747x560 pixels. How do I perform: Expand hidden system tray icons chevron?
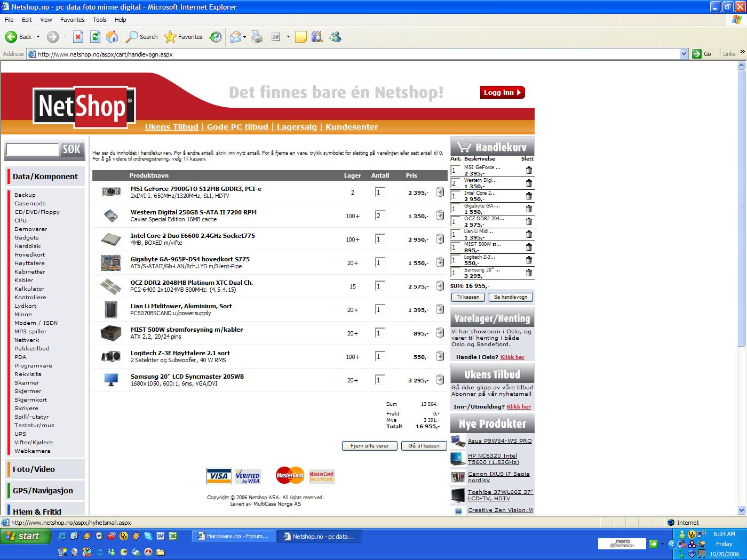click(672, 544)
